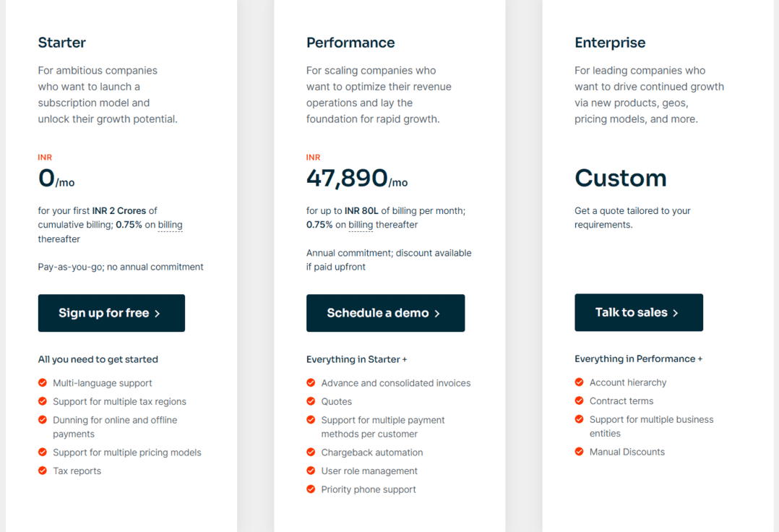Select the Enterprise plan heading
The height and width of the screenshot is (532, 779).
(x=610, y=43)
